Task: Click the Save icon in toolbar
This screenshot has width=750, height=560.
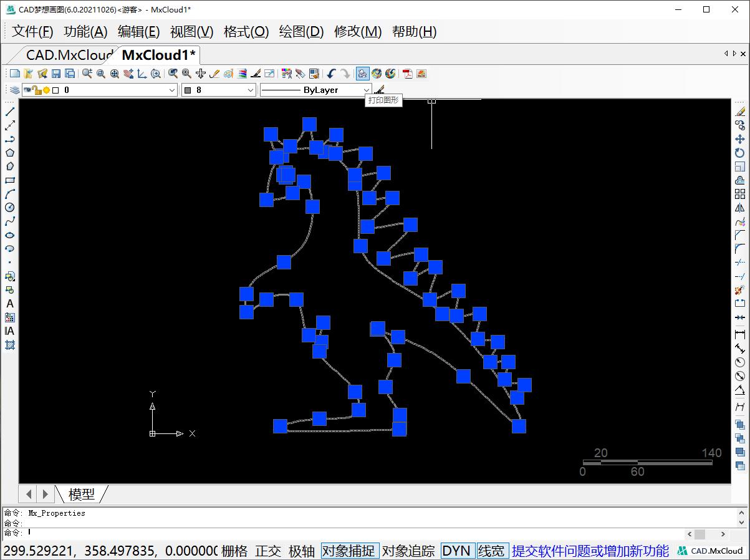Action: click(56, 74)
